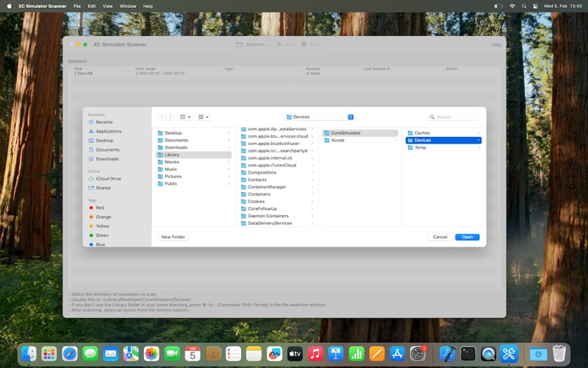This screenshot has width=588, height=368.
Task: Open Finder from the Dock
Action: click(x=29, y=354)
